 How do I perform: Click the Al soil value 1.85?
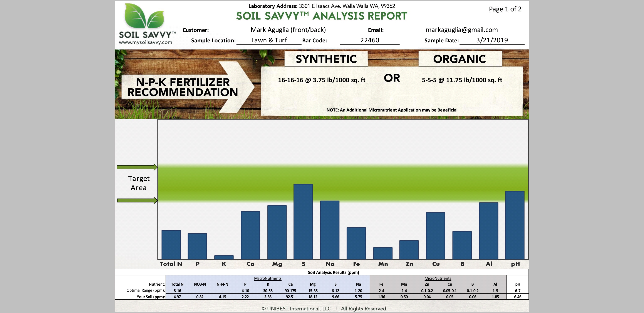pyautogui.click(x=495, y=297)
